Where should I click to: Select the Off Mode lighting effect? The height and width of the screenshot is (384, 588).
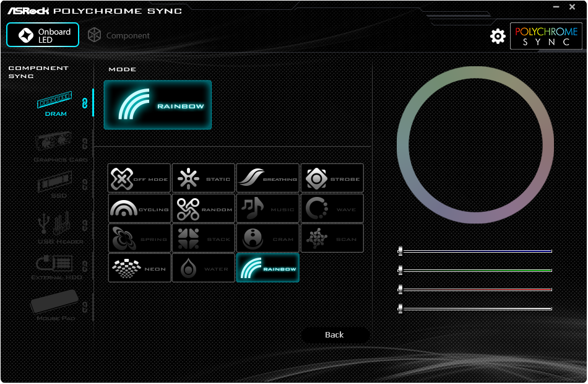pos(139,178)
